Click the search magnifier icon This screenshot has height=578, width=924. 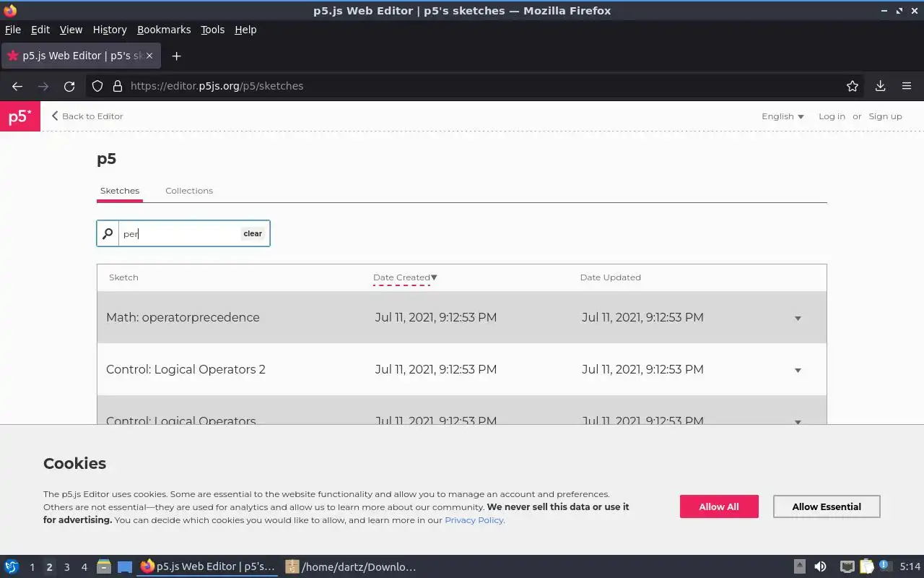click(108, 233)
